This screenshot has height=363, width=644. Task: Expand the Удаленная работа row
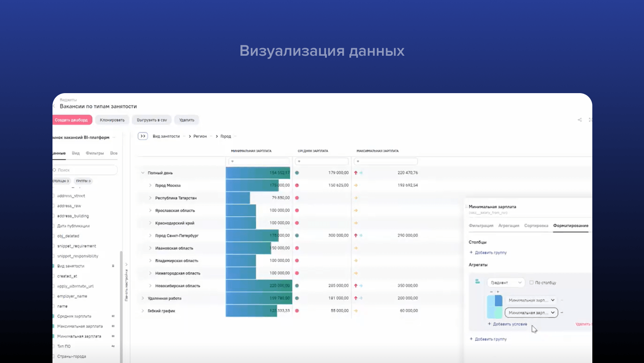pos(143,298)
